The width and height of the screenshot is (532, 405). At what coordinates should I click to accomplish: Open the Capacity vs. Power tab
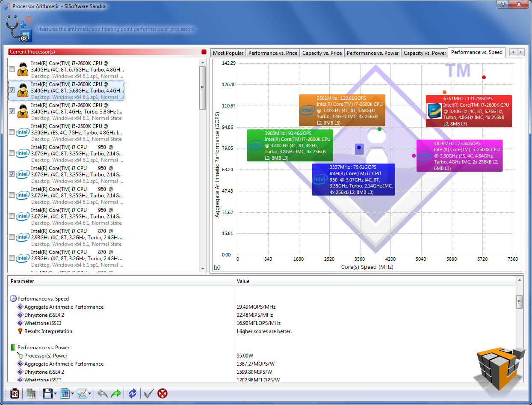click(425, 53)
